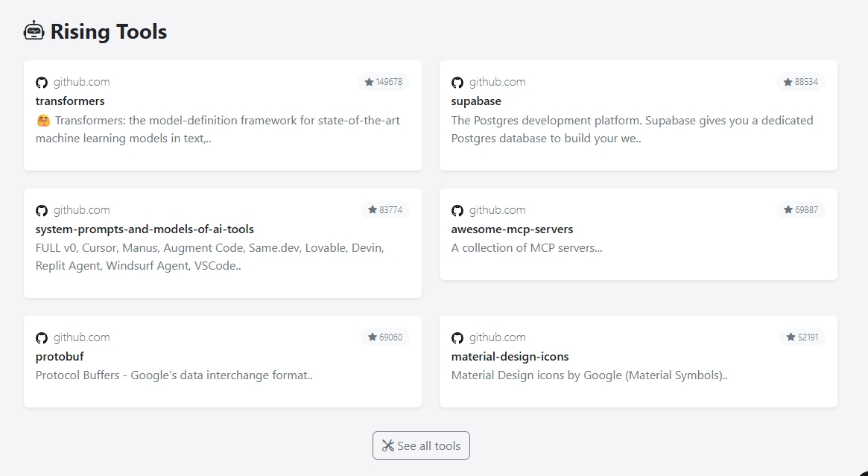This screenshot has height=476, width=868.
Task: Click GitHub icon on awesome-mcp-servers card
Action: [457, 210]
